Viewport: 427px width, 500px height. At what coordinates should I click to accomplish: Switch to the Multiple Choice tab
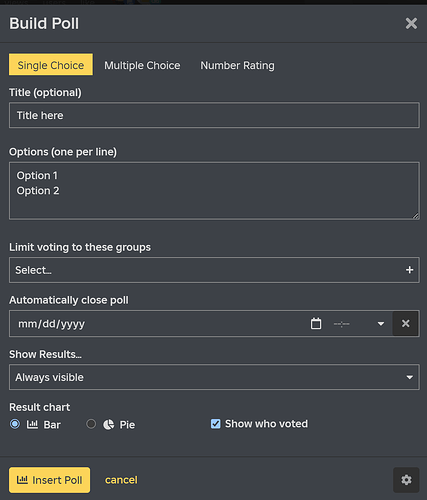click(x=142, y=65)
